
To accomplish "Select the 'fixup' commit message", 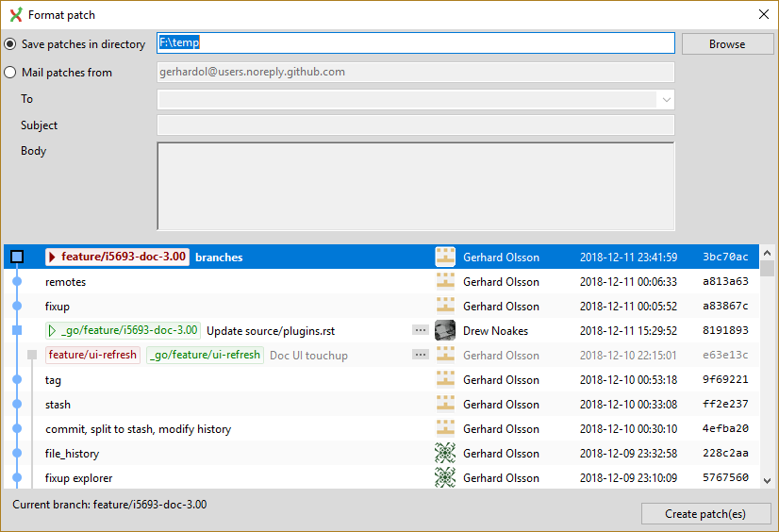I will [x=58, y=307].
